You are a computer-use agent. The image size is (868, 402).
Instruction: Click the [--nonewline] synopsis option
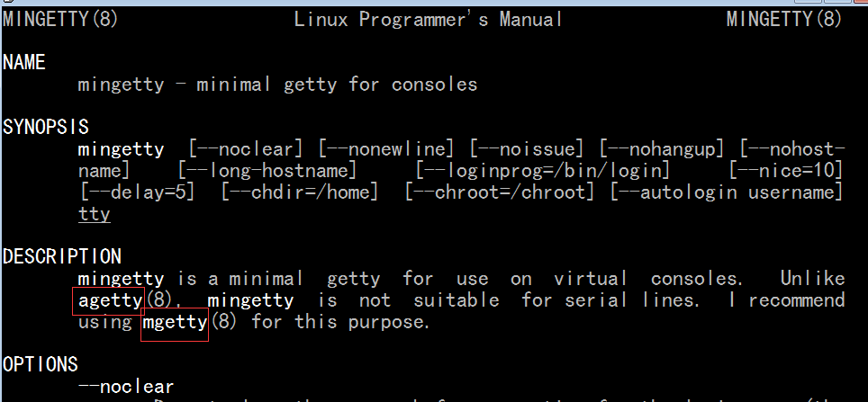[386, 149]
